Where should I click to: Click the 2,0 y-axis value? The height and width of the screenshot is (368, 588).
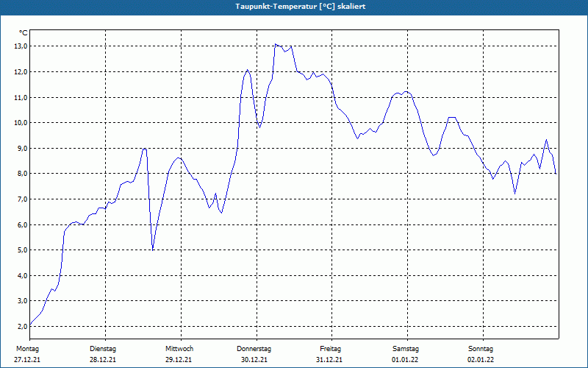[23, 326]
